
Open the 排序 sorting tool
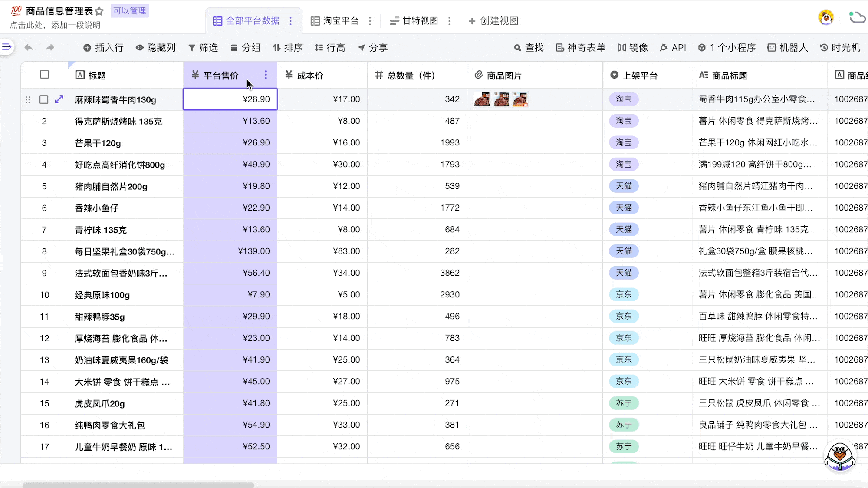point(288,48)
